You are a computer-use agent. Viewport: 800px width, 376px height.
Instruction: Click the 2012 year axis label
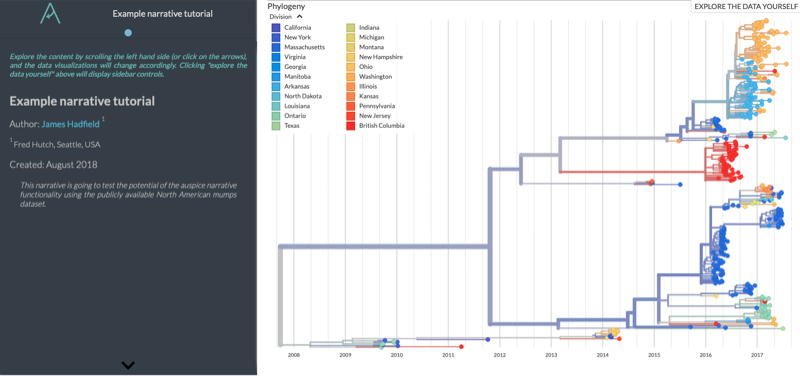[499, 355]
